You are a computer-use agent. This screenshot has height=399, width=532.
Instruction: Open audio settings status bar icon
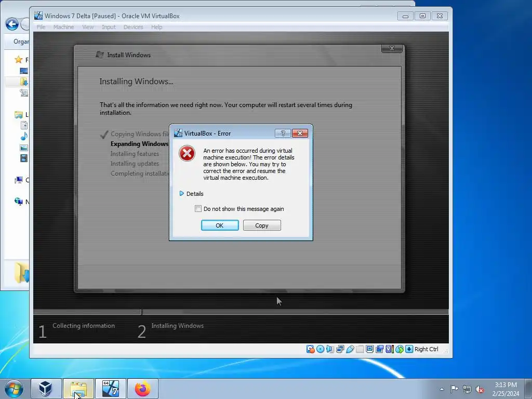point(330,349)
